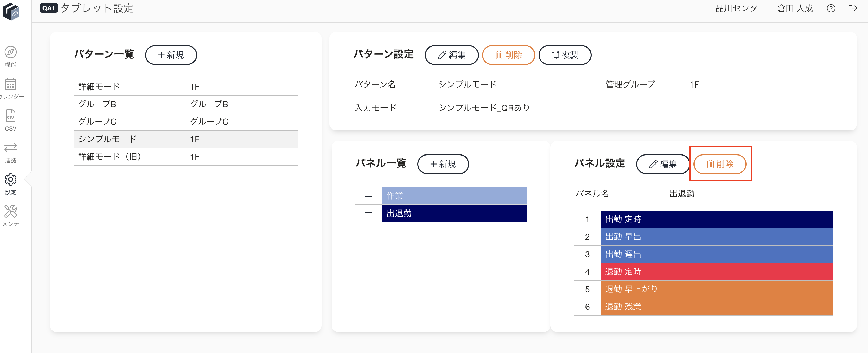This screenshot has height=353, width=868.
Task: Select the 出退勤 panel in パネル一覧
Action: (454, 213)
